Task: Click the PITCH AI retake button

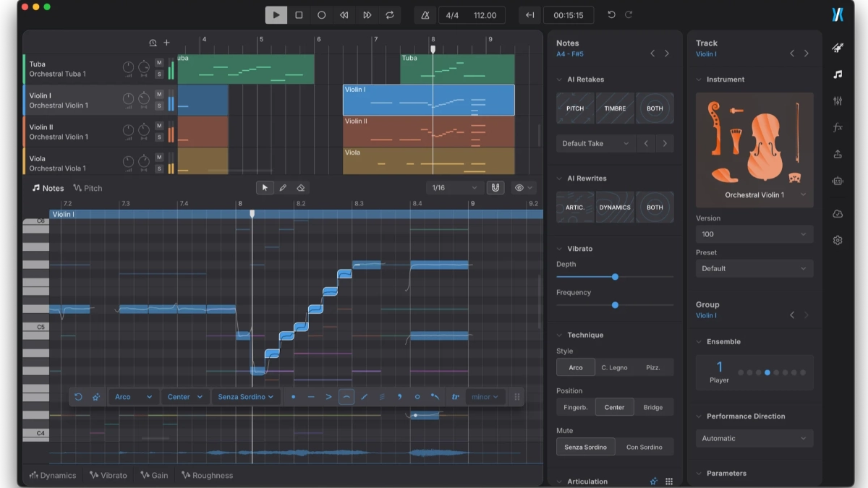Action: coord(575,108)
